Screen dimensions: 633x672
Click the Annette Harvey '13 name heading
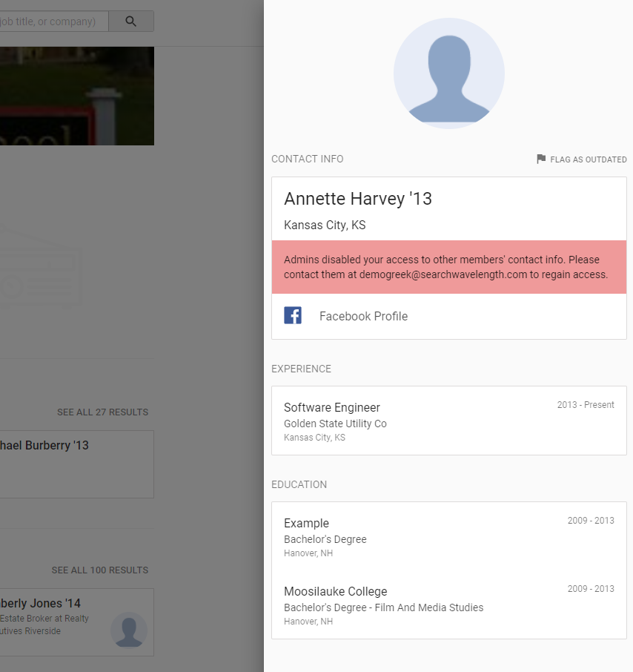click(357, 199)
